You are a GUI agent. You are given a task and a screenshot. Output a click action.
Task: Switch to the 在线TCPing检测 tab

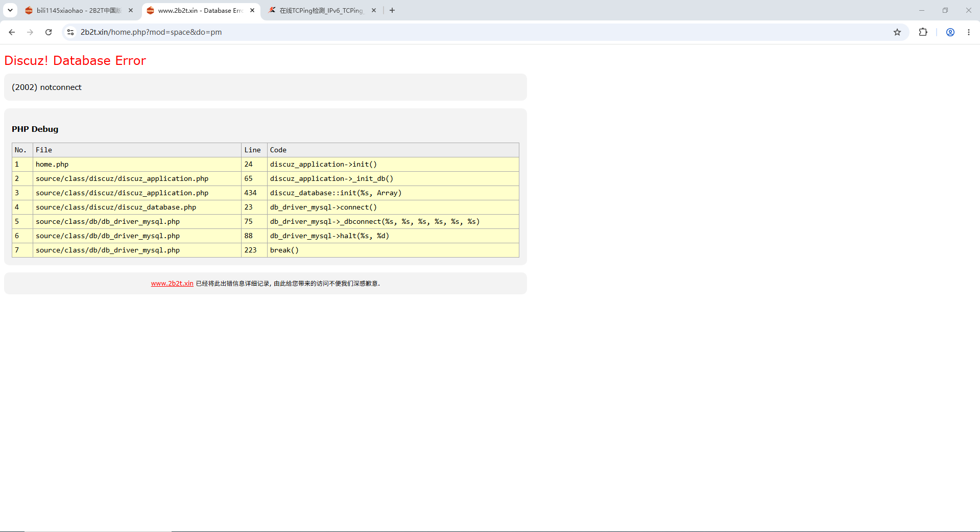point(322,10)
